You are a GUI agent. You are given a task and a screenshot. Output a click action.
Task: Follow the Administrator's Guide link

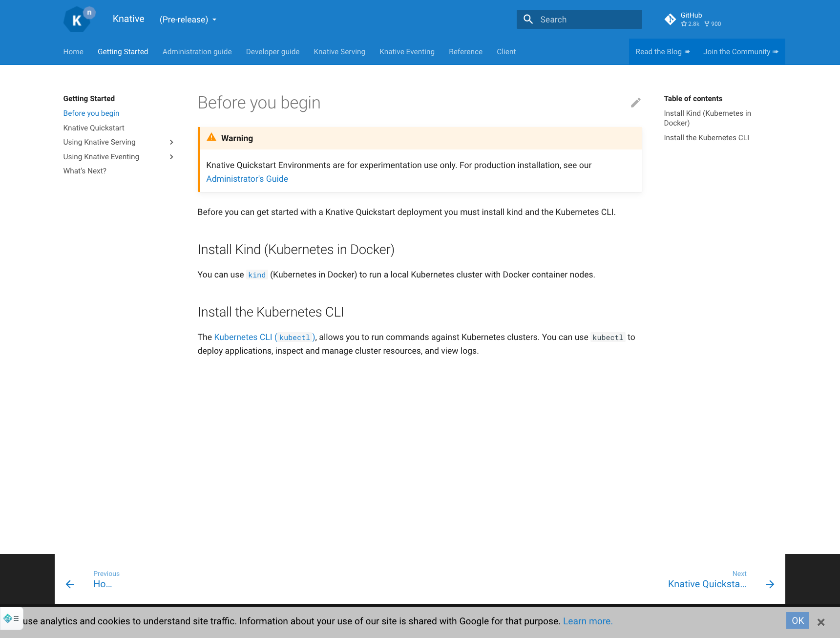(x=247, y=179)
